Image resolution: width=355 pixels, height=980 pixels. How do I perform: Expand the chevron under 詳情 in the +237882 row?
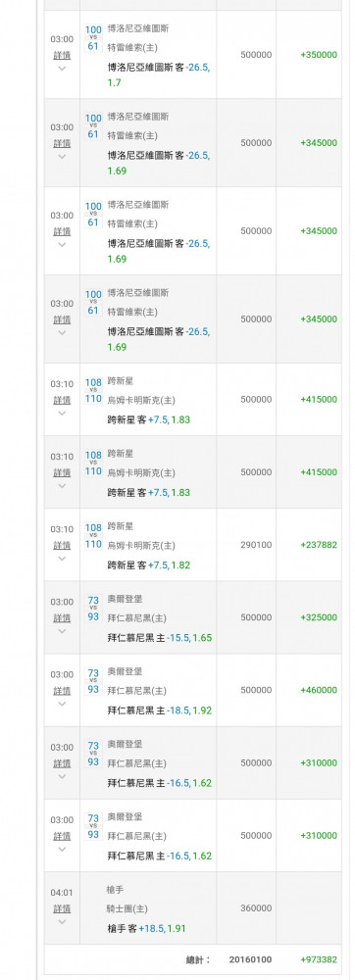tap(62, 559)
